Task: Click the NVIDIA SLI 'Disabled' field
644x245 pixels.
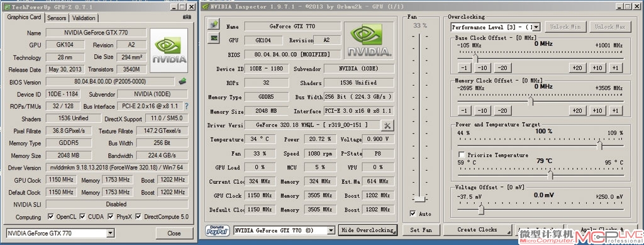Action: (x=117, y=204)
